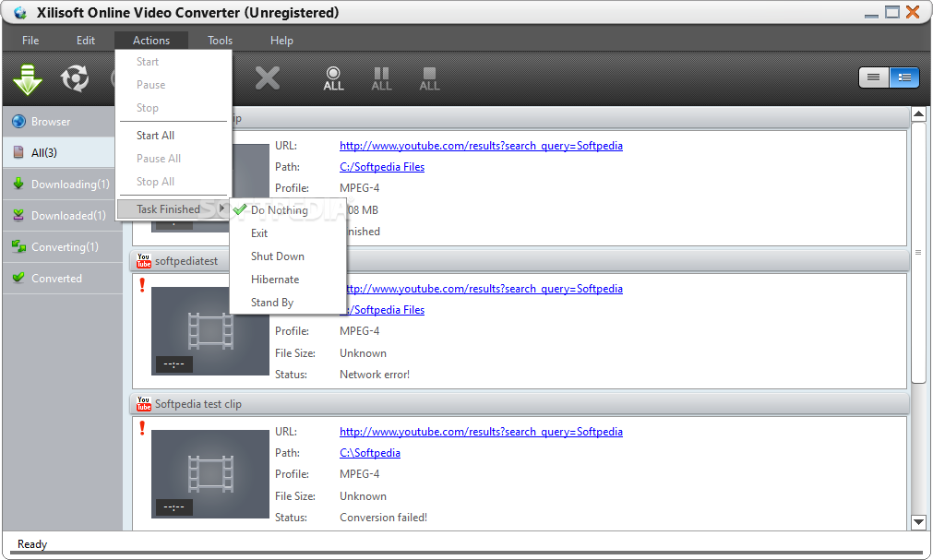
Task: Click the Browser globe icon
Action: [x=19, y=122]
